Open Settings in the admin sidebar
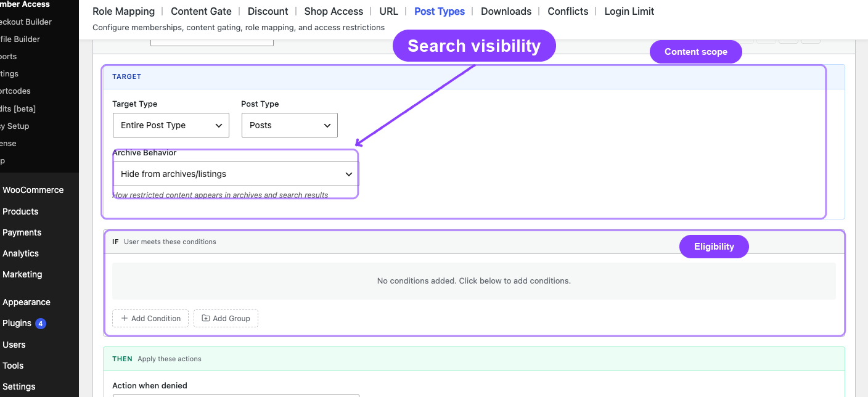 click(x=18, y=387)
